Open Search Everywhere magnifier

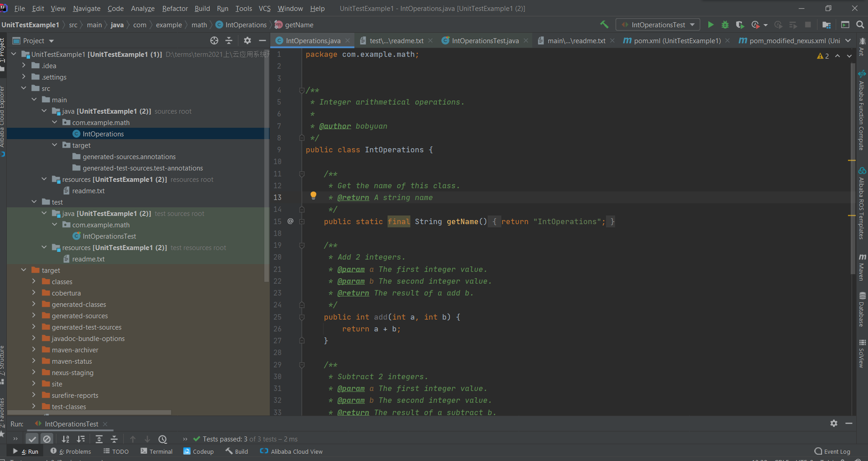tap(860, 25)
